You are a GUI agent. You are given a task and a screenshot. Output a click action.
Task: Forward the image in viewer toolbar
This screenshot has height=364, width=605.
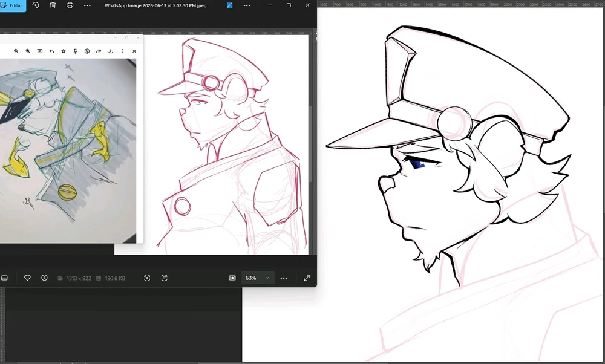pyautogui.click(x=99, y=51)
